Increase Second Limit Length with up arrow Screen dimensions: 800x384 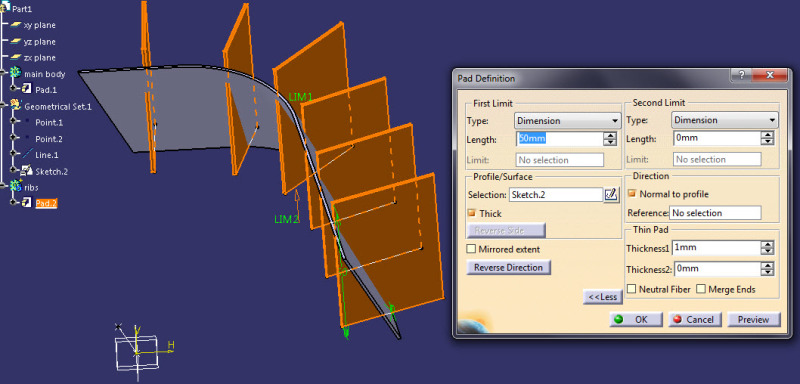pyautogui.click(x=767, y=135)
